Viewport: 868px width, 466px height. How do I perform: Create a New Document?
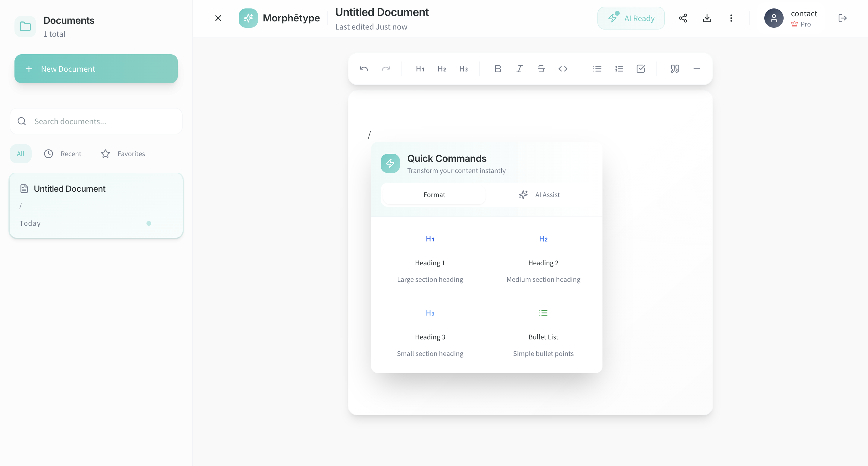coord(96,69)
